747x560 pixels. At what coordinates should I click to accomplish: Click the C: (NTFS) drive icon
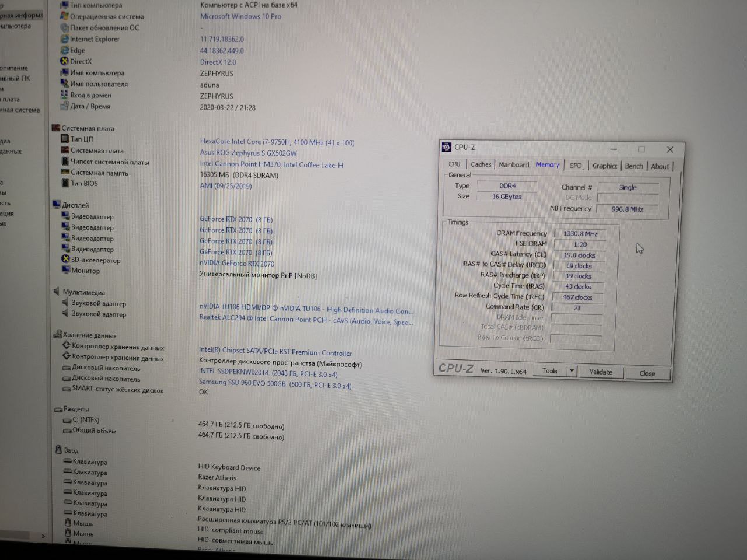coord(67,420)
